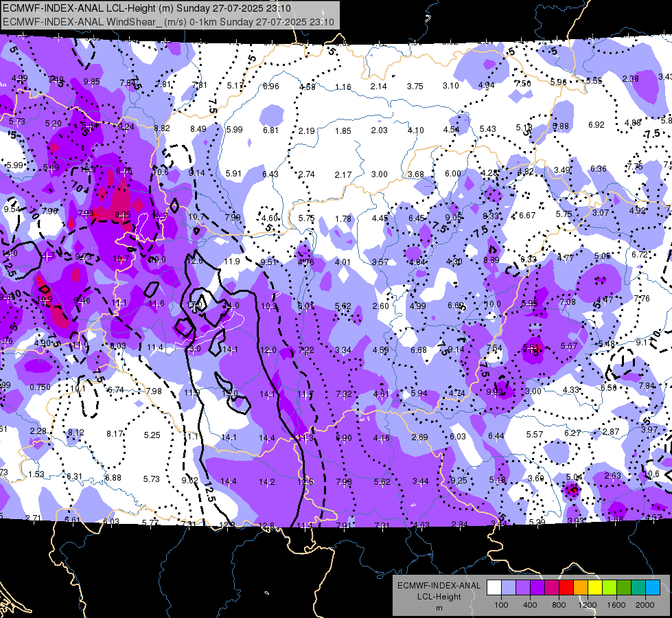Click the wind shear value 2.28
This screenshot has width=672, height=618.
pos(38,431)
